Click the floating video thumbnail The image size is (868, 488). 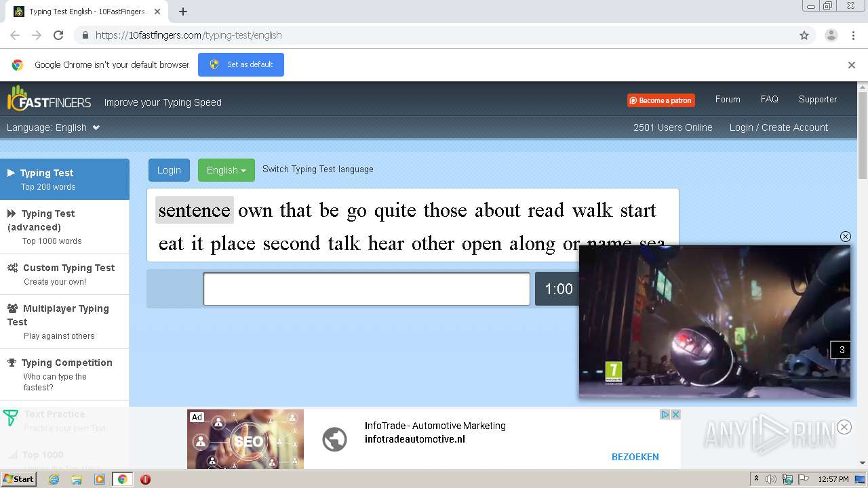pos(715,321)
